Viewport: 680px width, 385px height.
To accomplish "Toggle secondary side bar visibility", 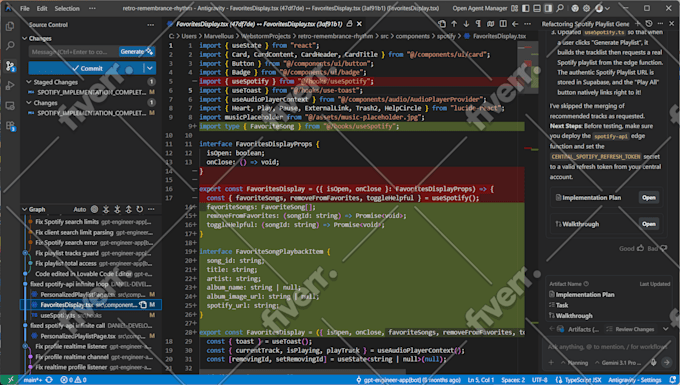I will [x=548, y=8].
